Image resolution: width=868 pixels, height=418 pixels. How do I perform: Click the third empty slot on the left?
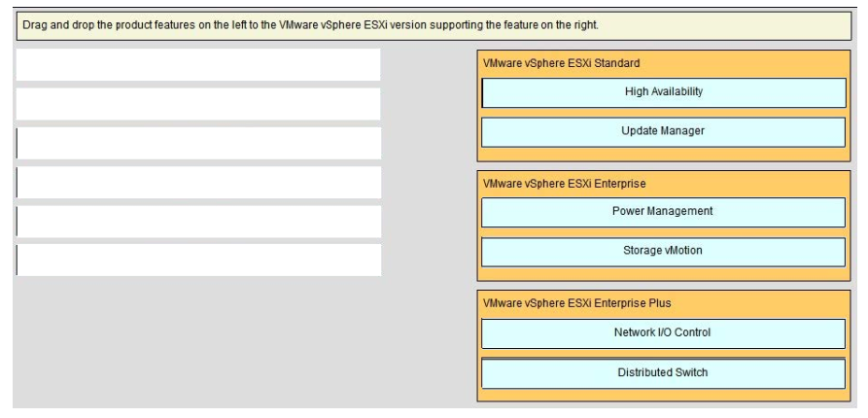(x=198, y=144)
